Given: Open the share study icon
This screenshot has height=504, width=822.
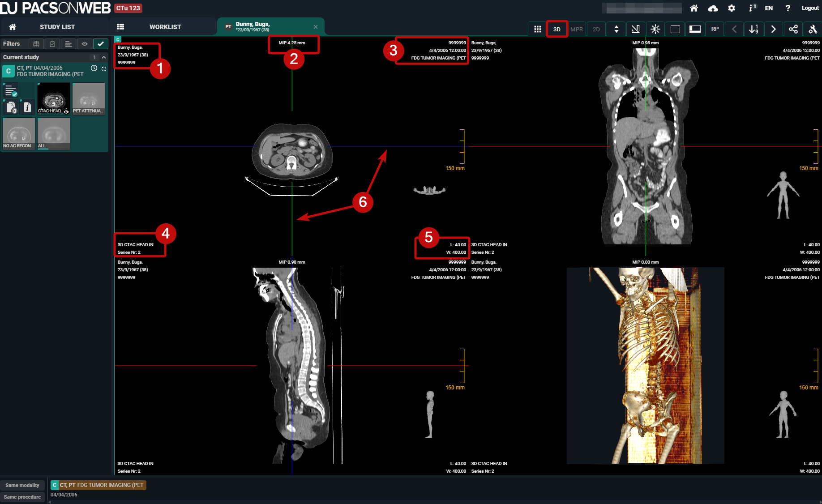Looking at the screenshot, I should pyautogui.click(x=793, y=29).
